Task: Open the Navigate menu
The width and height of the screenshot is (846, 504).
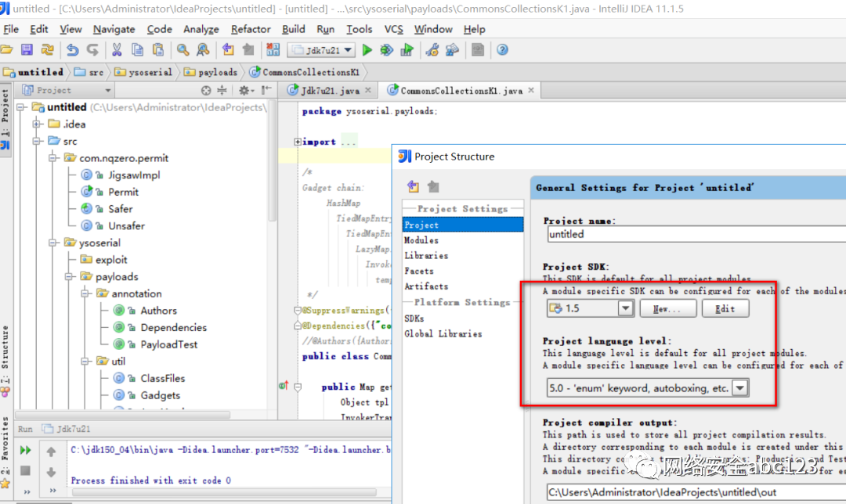Action: coord(114,29)
